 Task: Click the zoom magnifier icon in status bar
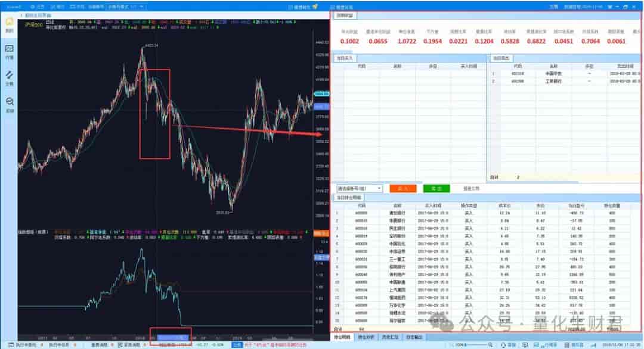490,345
